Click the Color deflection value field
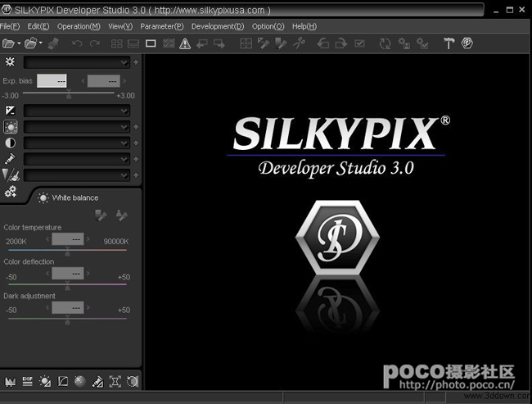Viewport: 532px width, 404px height. (x=67, y=274)
